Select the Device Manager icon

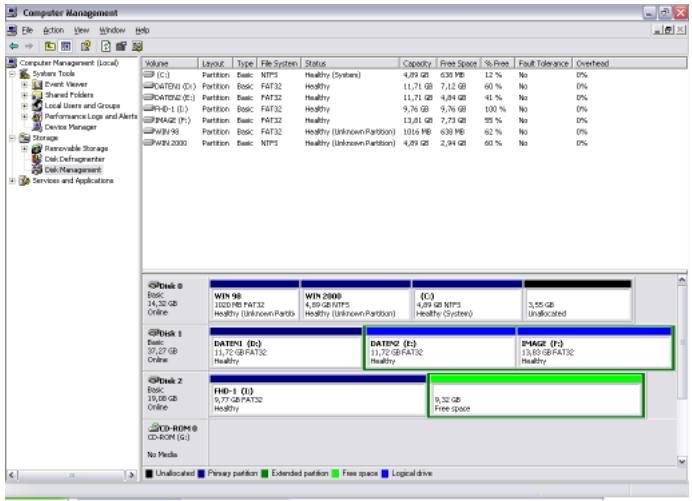(37, 127)
